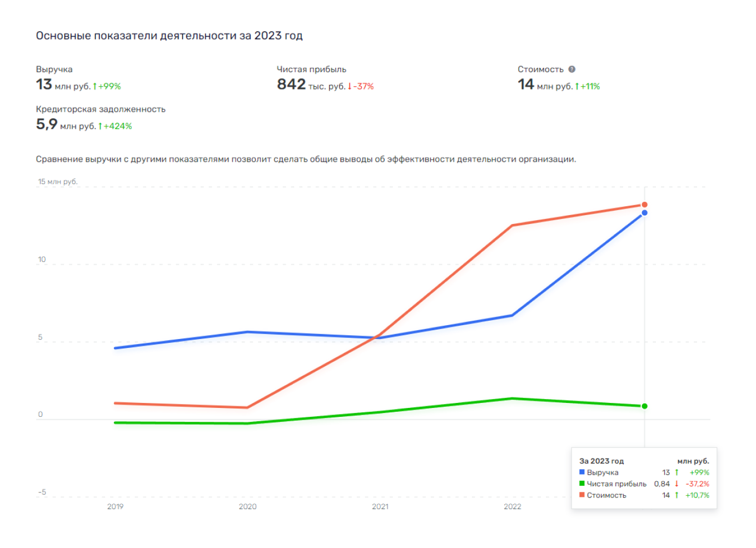
Task: Click the 2021 x-axis label
Action: click(x=380, y=506)
